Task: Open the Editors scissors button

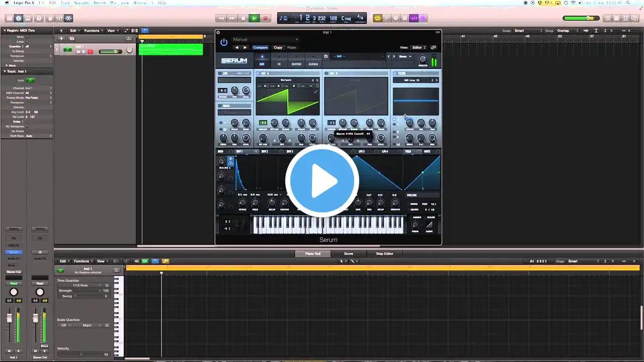Action: pos(69,19)
